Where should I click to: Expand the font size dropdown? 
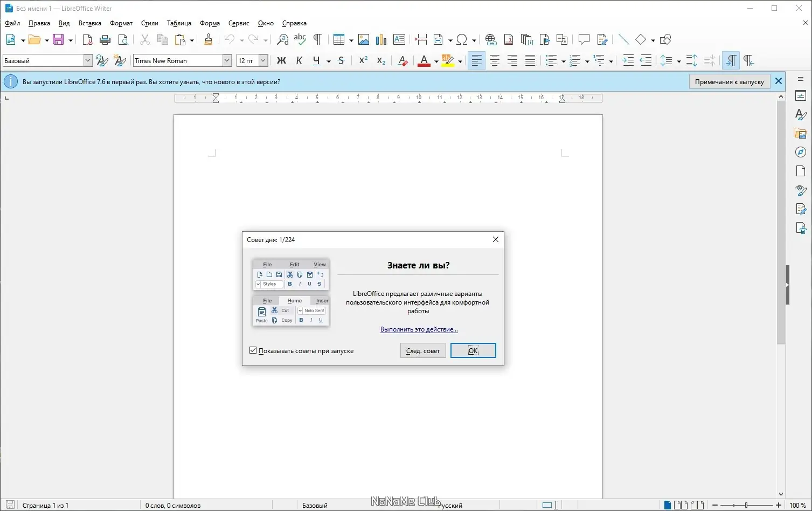[263, 60]
